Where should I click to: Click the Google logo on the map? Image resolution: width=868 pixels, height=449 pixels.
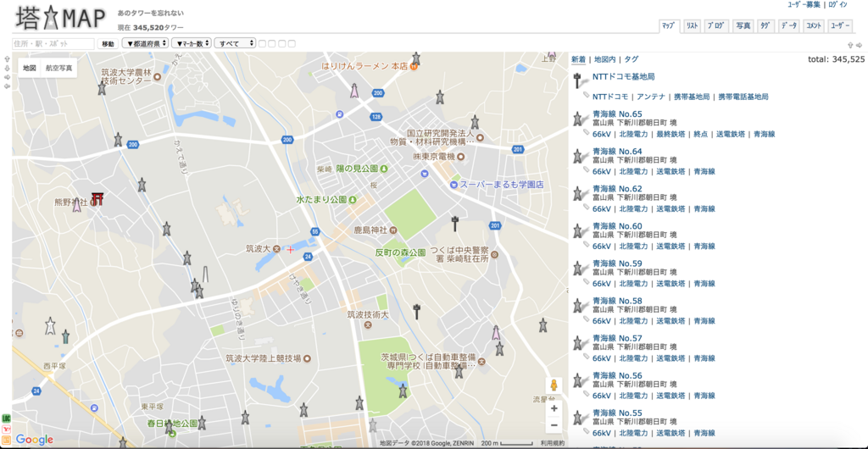point(34,440)
